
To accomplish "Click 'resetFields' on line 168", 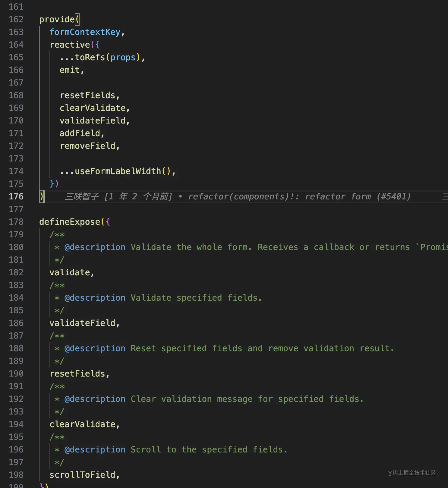I will pyautogui.click(x=87, y=95).
